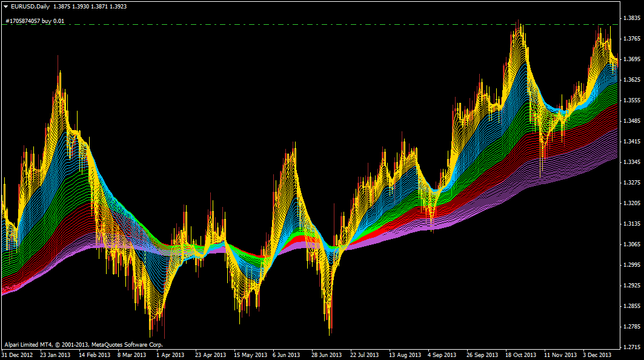644x360 pixels.
Task: Click the 1.2715 price axis label
Action: tap(632, 347)
